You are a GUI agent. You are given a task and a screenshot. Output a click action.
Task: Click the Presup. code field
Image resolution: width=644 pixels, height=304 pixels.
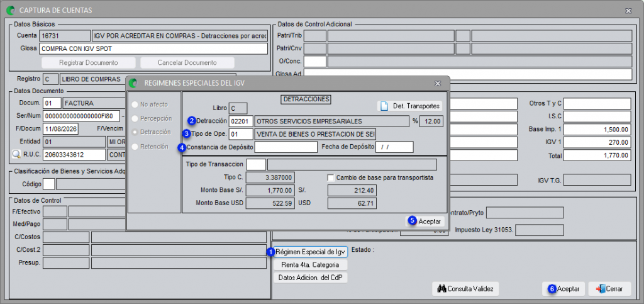tap(65, 263)
